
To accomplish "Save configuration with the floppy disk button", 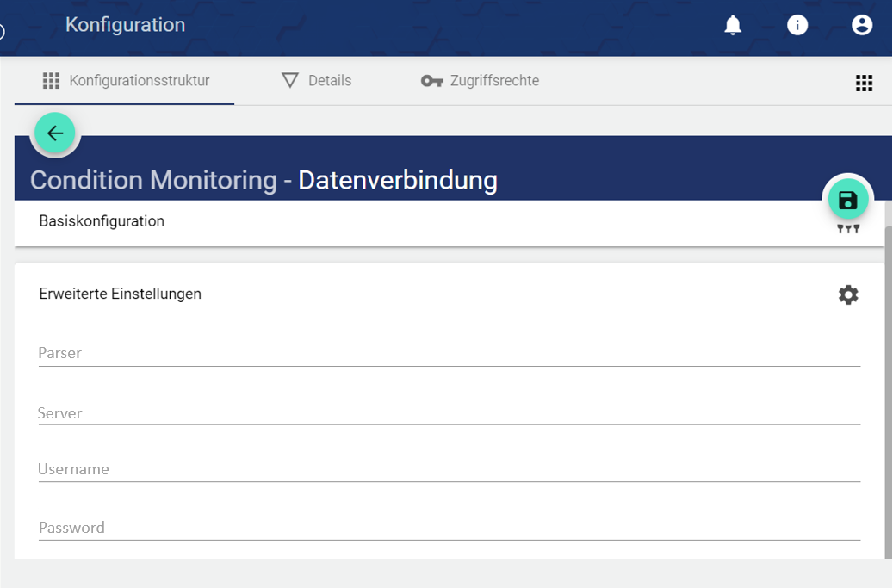I will [x=848, y=201].
